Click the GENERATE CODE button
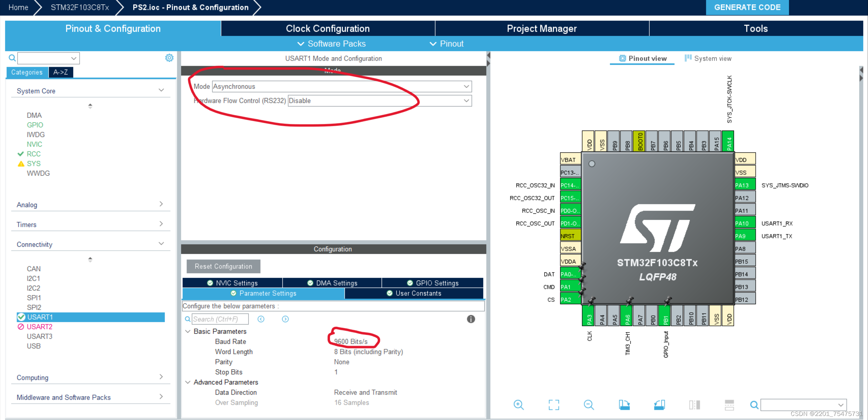The image size is (868, 420). point(747,7)
